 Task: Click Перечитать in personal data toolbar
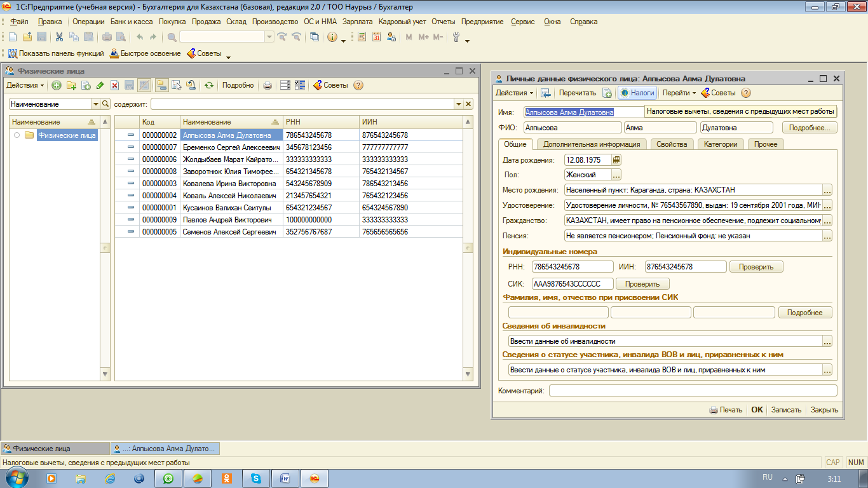[577, 93]
